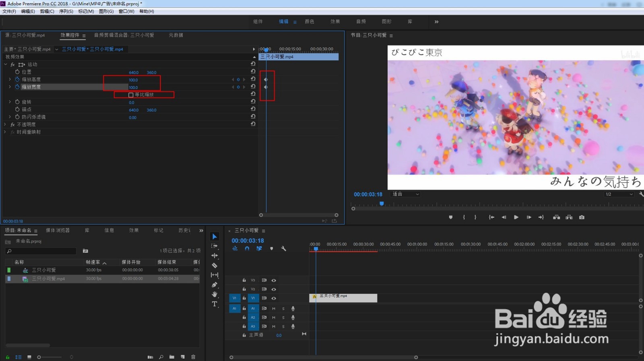Switch to 媒体浏览器 tab
644x361 pixels.
click(x=58, y=230)
